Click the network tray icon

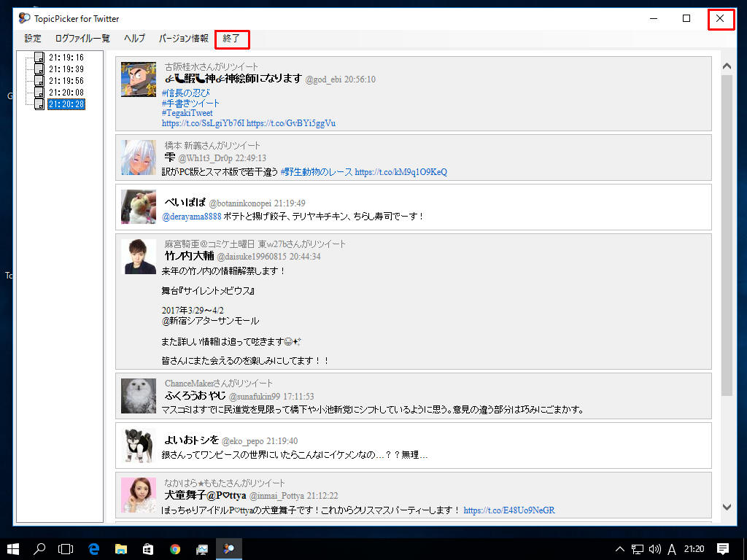pyautogui.click(x=637, y=549)
